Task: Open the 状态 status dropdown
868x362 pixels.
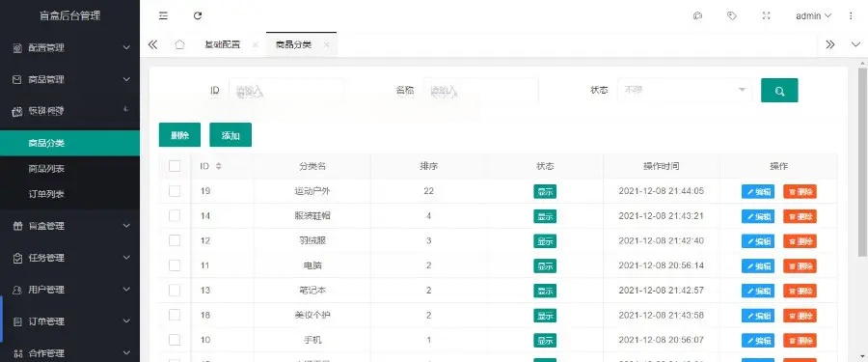Action: (x=684, y=90)
